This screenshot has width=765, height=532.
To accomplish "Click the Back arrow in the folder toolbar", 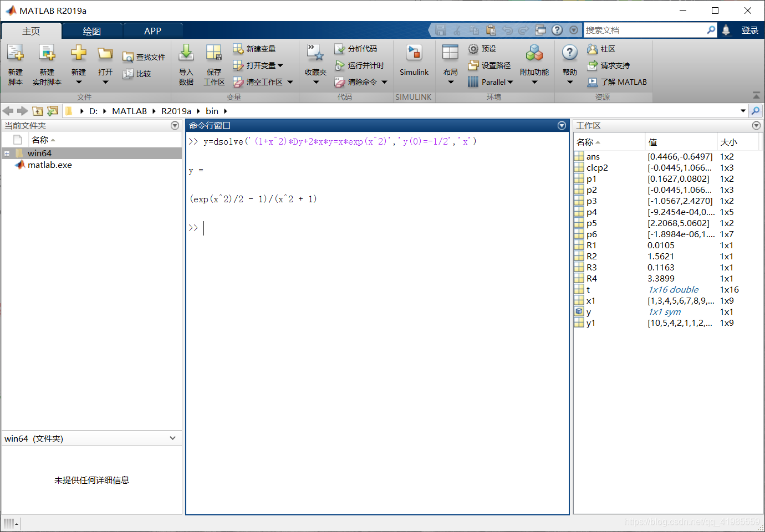I will tap(8, 111).
